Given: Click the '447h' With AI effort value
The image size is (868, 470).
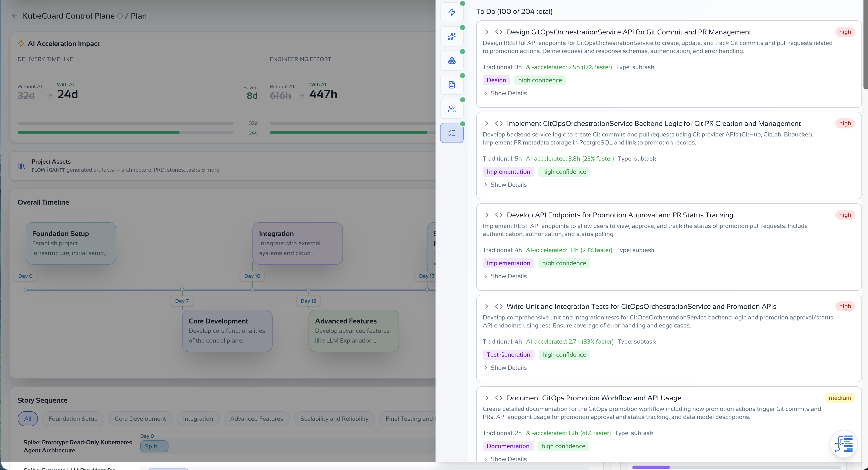Looking at the screenshot, I should point(323,94).
